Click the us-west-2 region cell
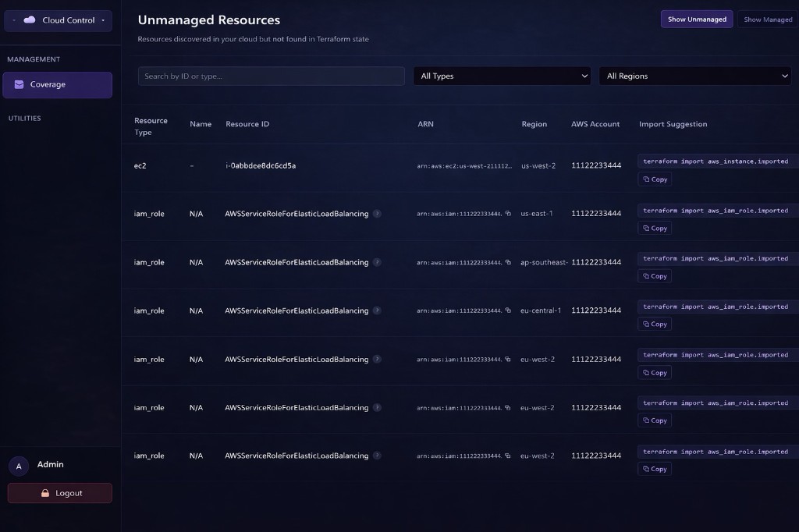The height and width of the screenshot is (532, 799). (x=538, y=165)
